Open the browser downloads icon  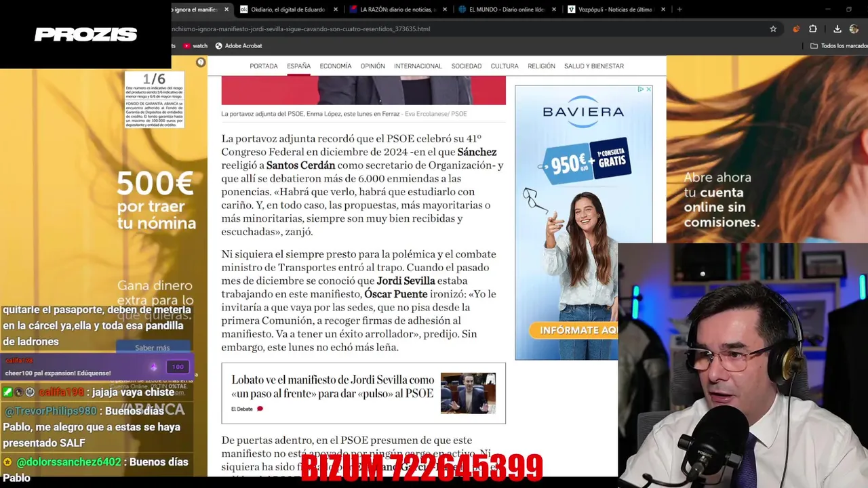point(837,29)
